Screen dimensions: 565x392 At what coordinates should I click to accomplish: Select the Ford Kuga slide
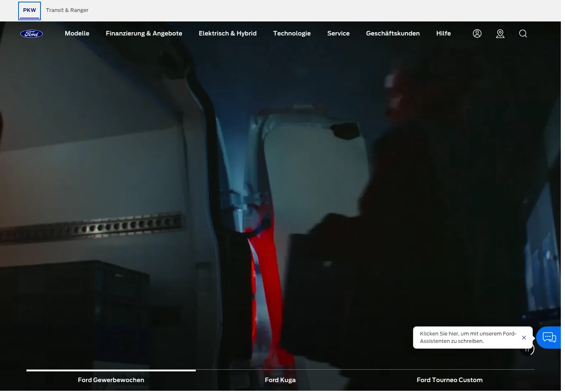tap(280, 380)
